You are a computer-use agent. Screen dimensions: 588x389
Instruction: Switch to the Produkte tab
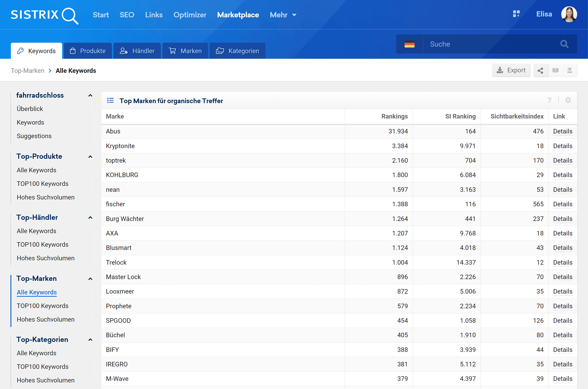point(88,51)
